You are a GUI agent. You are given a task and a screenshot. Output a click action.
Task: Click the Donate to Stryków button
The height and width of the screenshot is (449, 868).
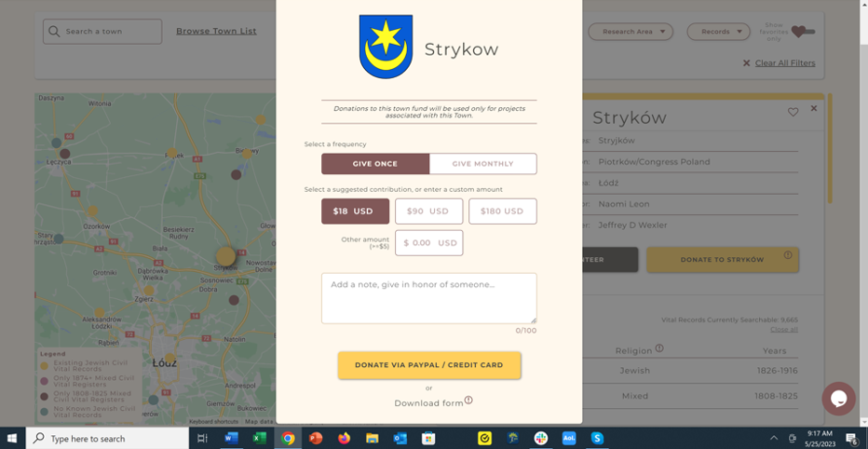[x=723, y=260]
